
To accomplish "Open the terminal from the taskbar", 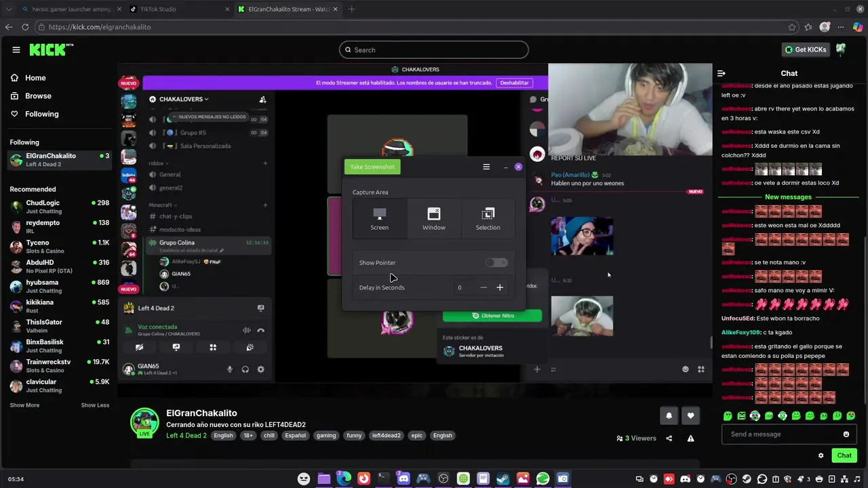I will coord(383,479).
